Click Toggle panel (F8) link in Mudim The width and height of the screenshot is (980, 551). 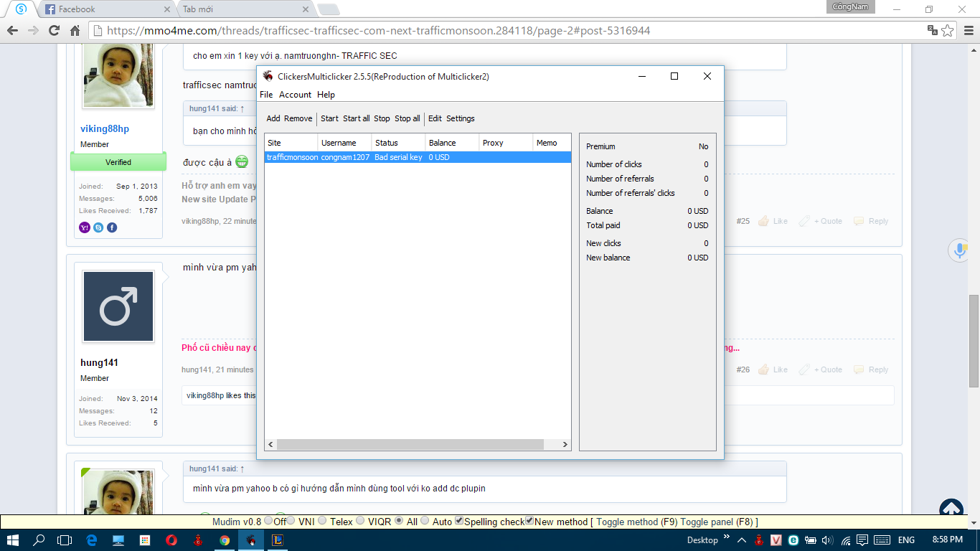tap(716, 522)
